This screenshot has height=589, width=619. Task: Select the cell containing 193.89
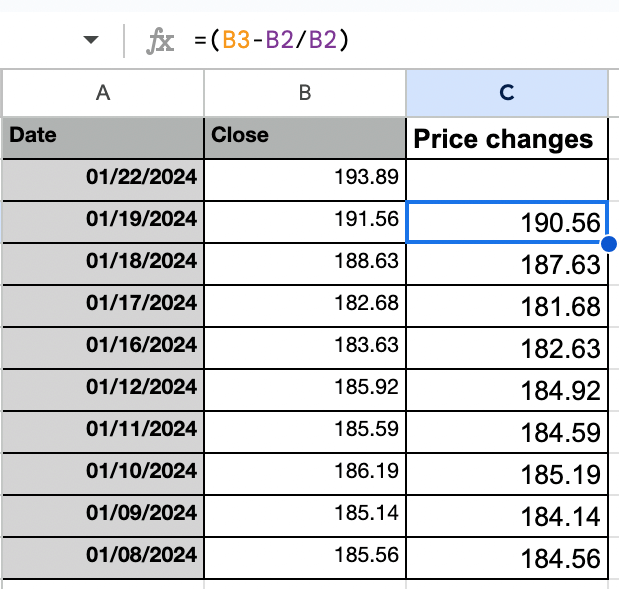pyautogui.click(x=305, y=180)
